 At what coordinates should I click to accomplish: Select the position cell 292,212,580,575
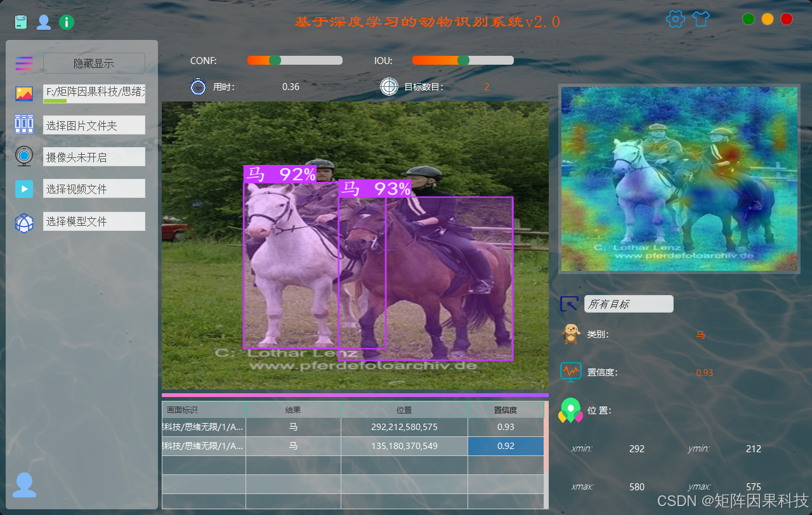point(404,427)
